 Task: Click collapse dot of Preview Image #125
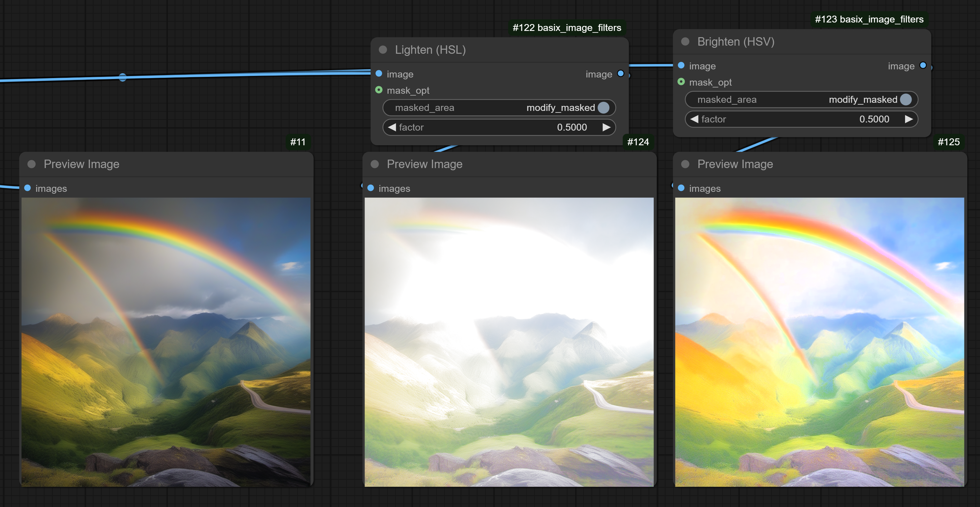coord(685,164)
